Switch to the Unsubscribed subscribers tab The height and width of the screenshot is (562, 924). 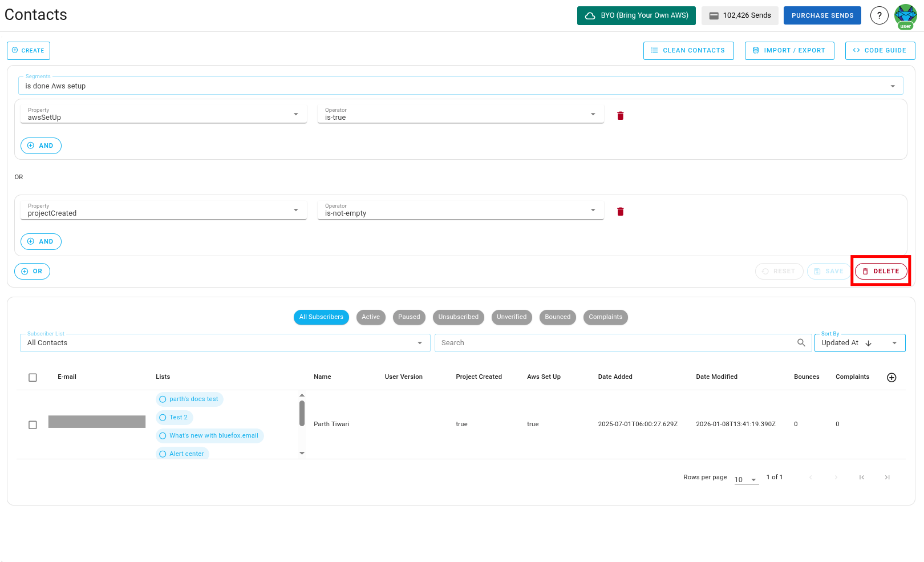458,317
